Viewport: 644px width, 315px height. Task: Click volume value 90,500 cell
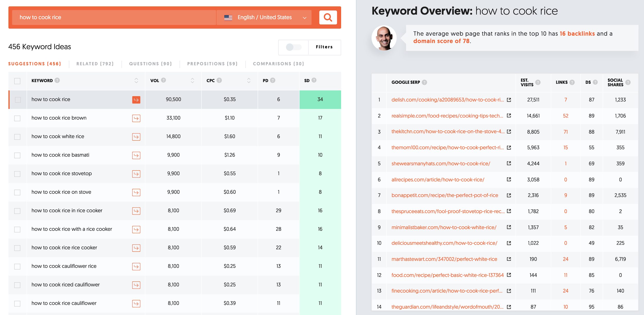173,100
